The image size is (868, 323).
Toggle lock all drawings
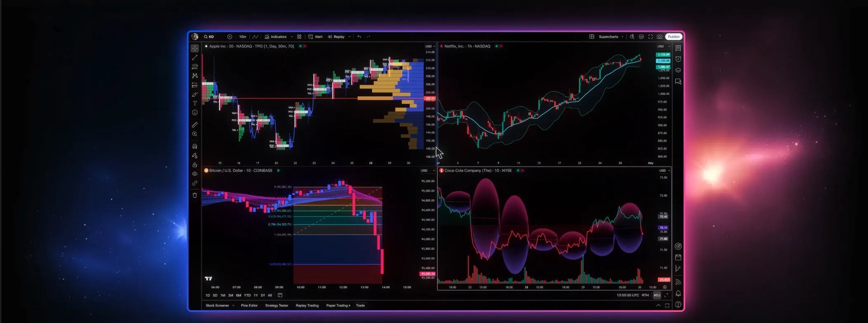(x=195, y=165)
